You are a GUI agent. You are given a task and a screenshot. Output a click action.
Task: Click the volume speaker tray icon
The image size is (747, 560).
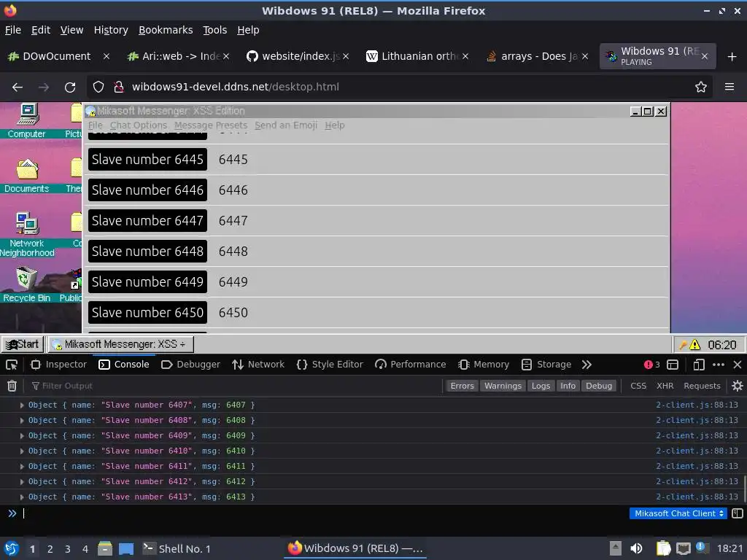[x=636, y=548]
